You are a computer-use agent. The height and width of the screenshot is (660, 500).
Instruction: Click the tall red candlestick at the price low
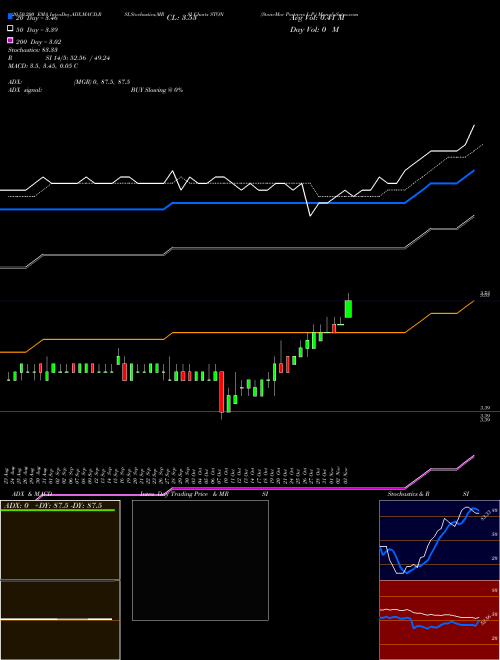click(x=221, y=391)
